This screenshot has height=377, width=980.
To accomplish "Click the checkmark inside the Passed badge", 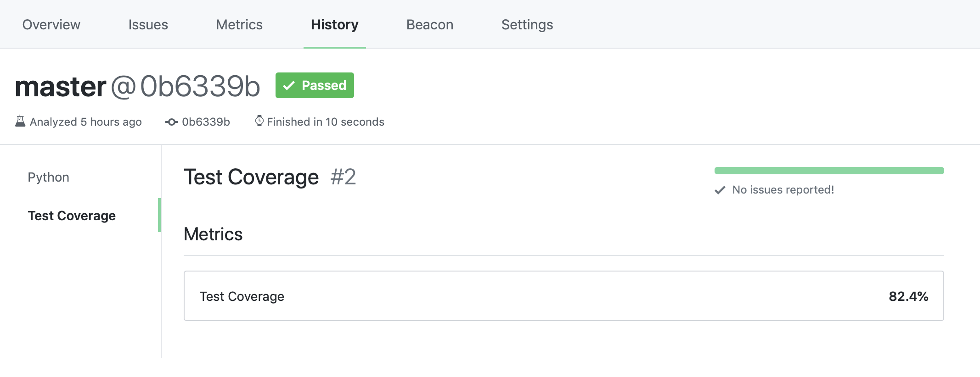I will 289,85.
